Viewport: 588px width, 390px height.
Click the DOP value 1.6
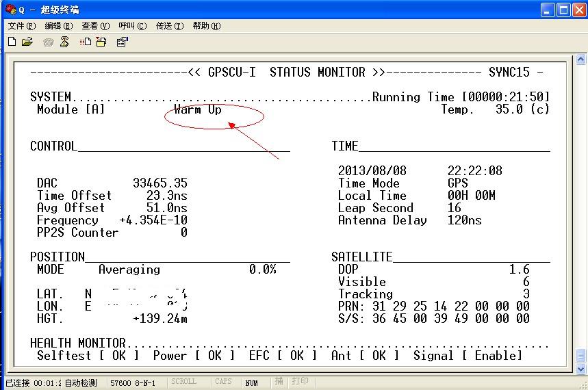(x=520, y=270)
